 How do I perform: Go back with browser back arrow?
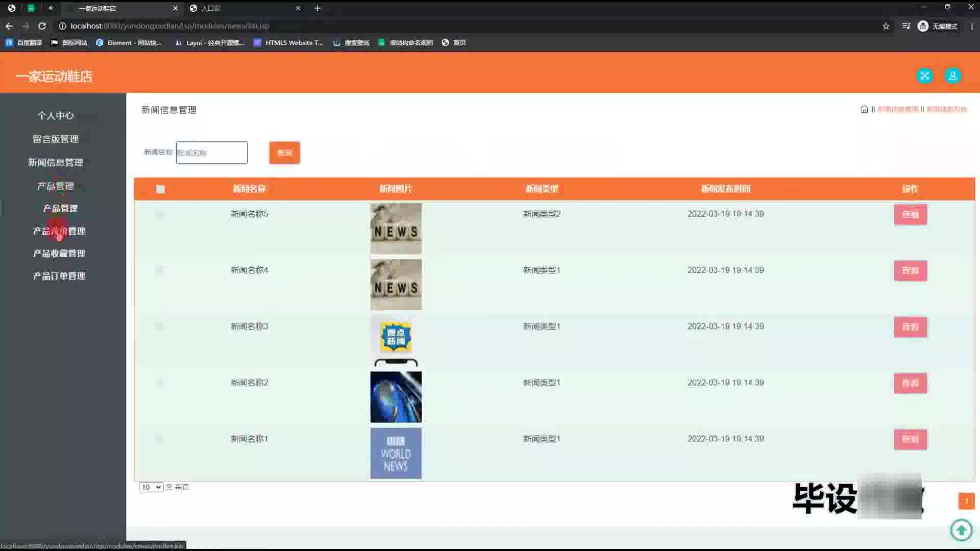pos(9,26)
